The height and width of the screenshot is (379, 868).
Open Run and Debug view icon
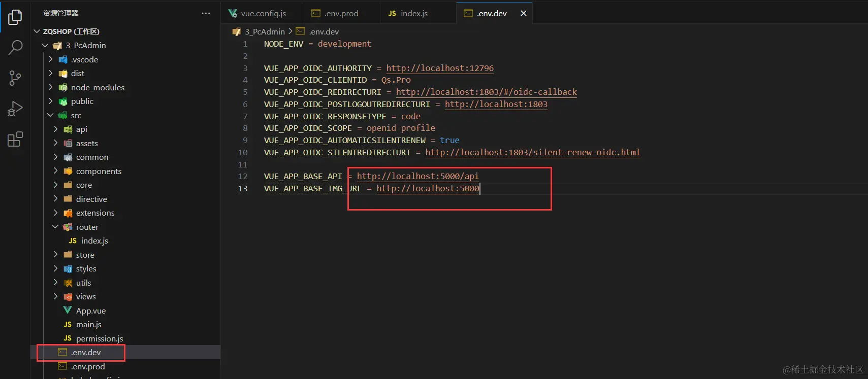click(15, 109)
